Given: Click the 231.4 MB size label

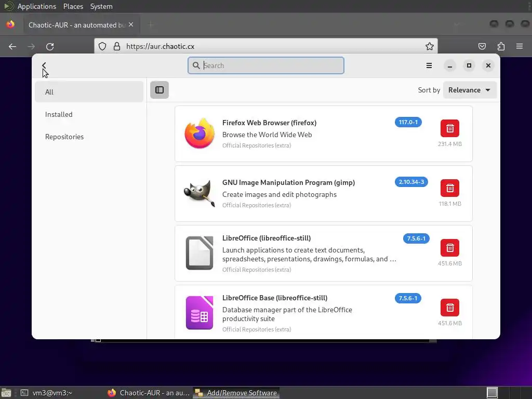Looking at the screenshot, I should click(450, 144).
